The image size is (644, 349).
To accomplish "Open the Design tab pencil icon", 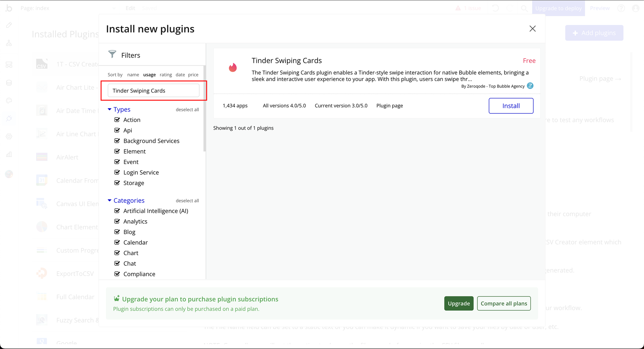I will click(9, 25).
